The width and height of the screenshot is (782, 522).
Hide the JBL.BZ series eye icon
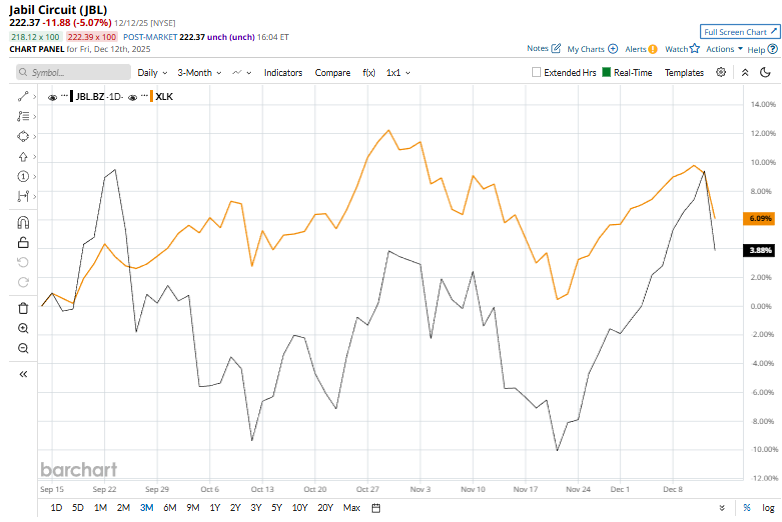(52, 97)
